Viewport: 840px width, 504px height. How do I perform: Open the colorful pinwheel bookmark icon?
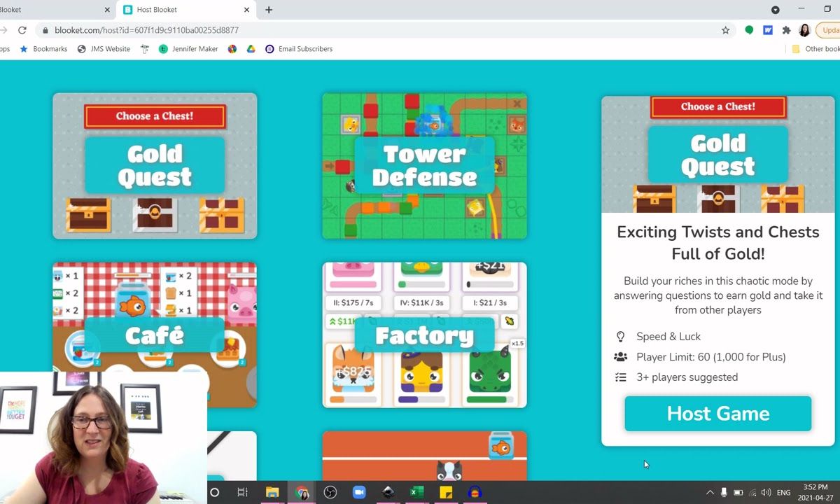[232, 49]
